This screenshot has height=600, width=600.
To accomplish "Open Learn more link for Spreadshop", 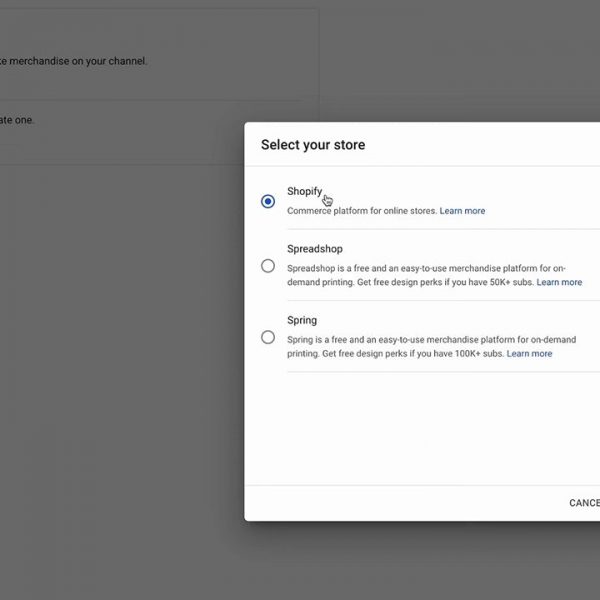I will (x=559, y=282).
